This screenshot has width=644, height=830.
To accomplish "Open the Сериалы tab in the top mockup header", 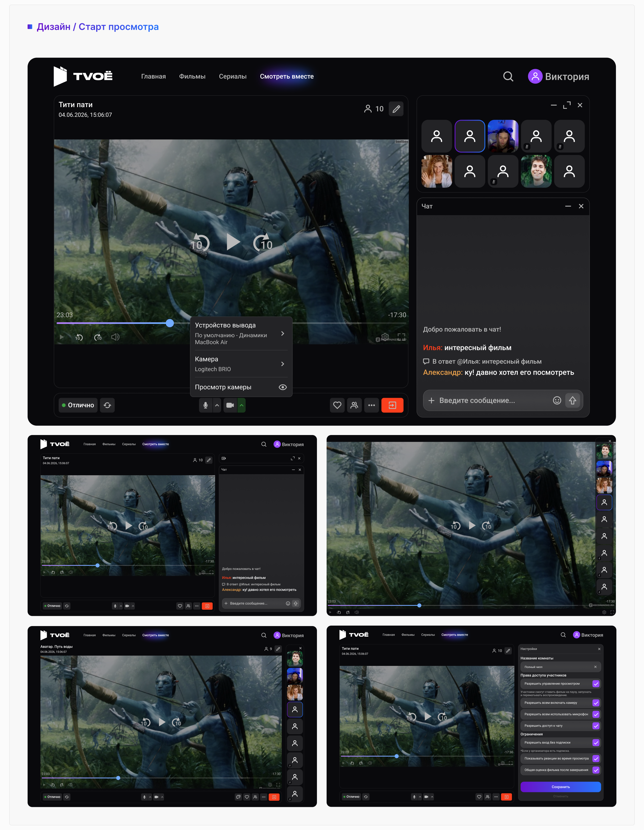I will 233,76.
